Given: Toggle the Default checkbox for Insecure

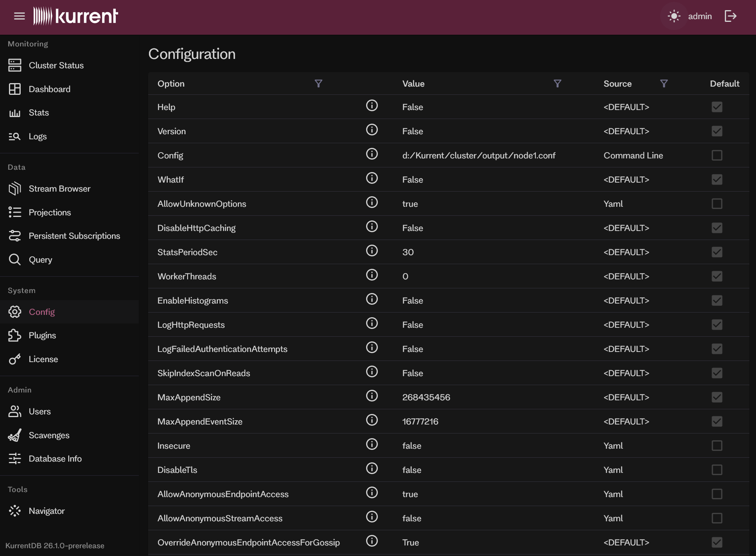Looking at the screenshot, I should pos(717,446).
